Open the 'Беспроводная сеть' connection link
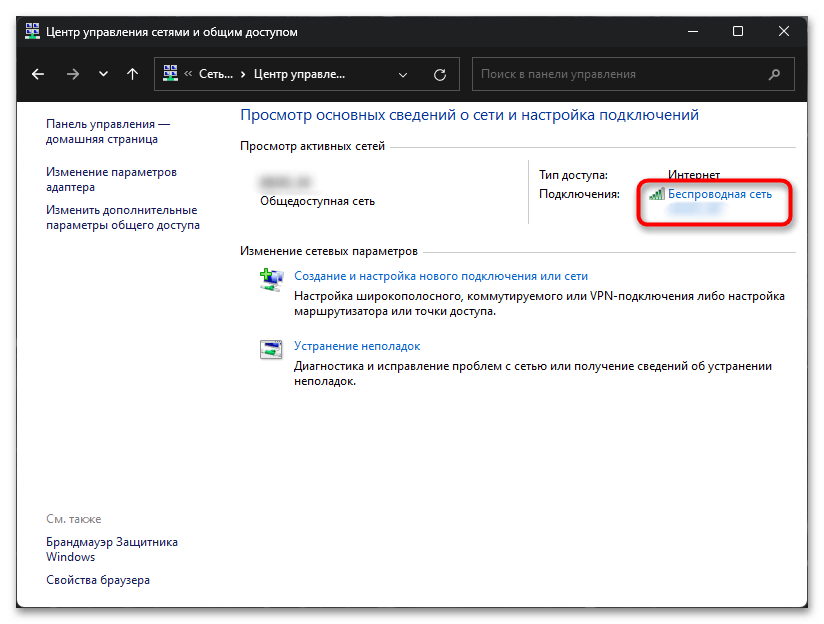 click(719, 194)
